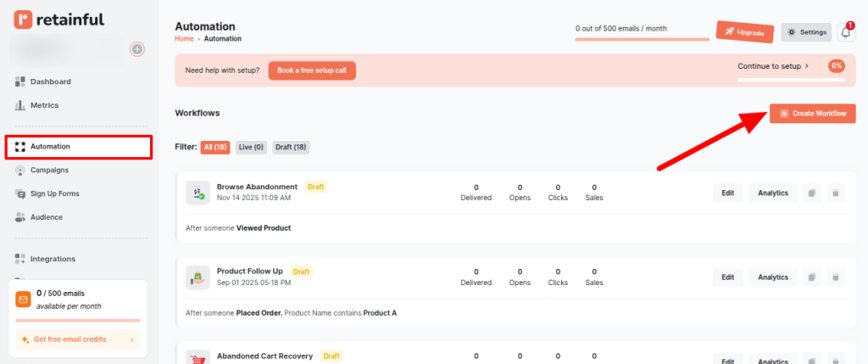Click the Browse Abandonment workflow icon
868x364 pixels.
pyautogui.click(x=198, y=193)
